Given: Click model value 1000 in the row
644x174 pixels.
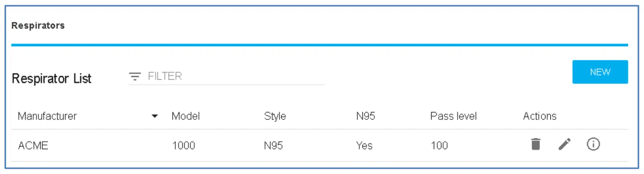Looking at the screenshot, I should click(183, 146).
